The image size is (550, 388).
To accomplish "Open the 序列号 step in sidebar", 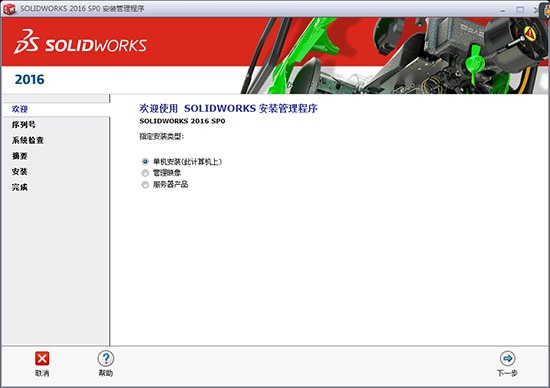I will (24, 125).
